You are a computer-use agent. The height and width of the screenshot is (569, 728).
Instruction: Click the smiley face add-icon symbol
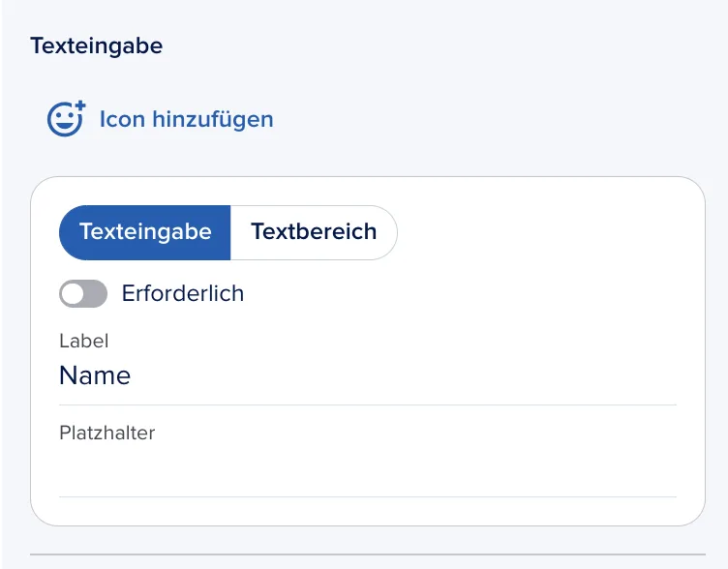(67, 119)
